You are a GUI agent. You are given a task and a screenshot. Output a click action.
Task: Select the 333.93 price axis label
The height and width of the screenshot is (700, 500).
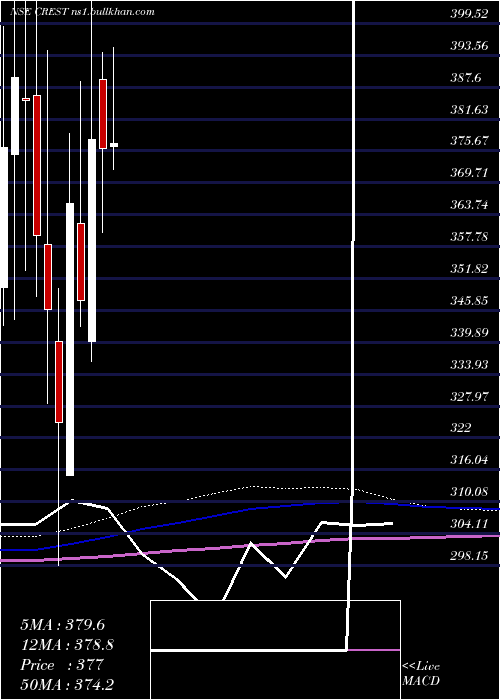pyautogui.click(x=469, y=364)
